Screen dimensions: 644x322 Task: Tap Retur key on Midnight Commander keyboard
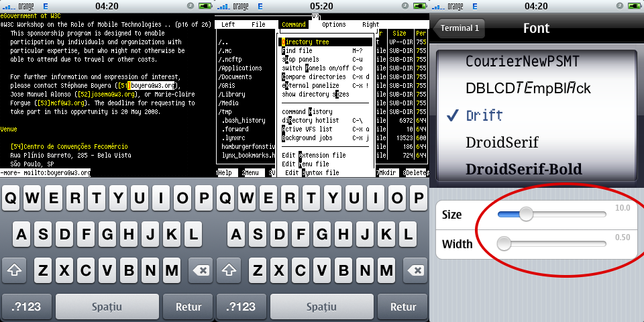point(403,307)
